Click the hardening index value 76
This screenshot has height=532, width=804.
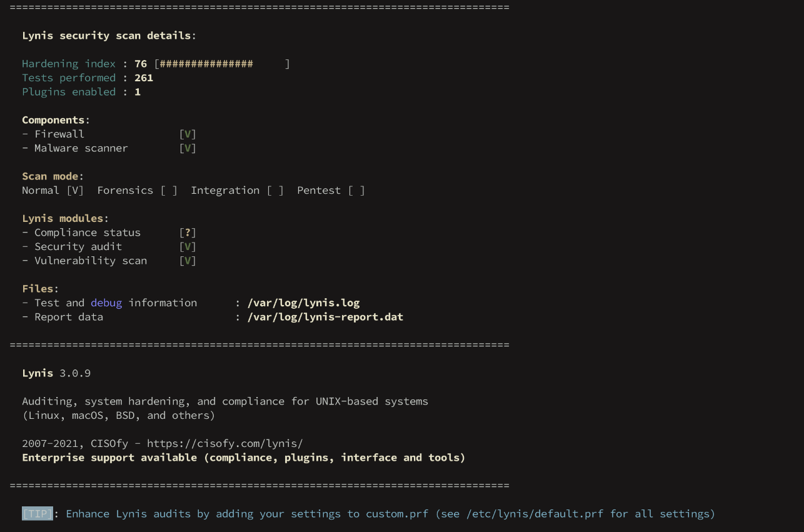coord(141,64)
